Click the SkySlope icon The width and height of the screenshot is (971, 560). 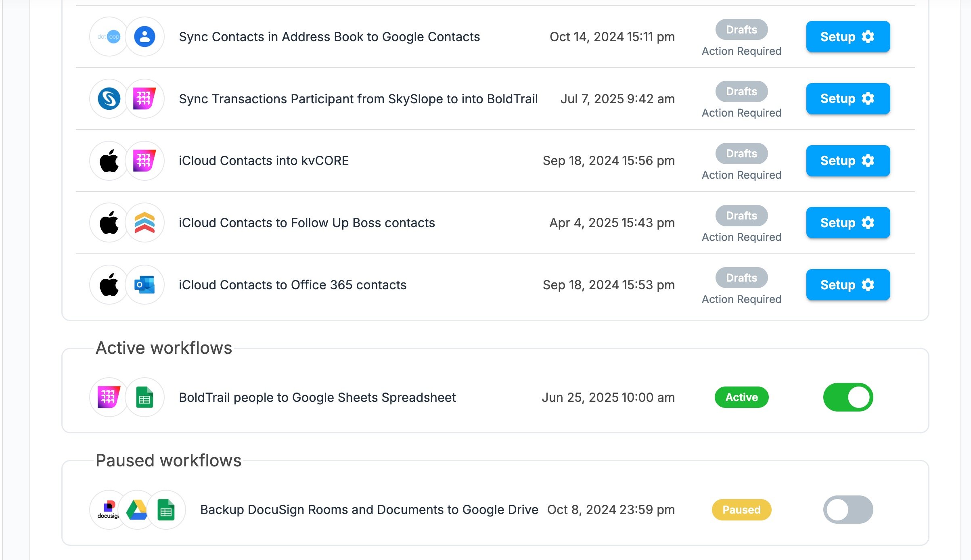(x=109, y=99)
